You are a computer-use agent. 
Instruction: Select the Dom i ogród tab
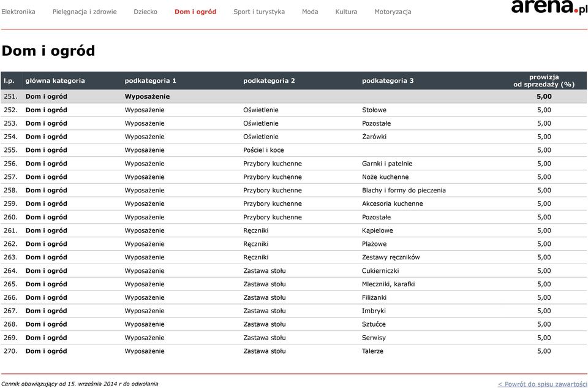coord(195,12)
